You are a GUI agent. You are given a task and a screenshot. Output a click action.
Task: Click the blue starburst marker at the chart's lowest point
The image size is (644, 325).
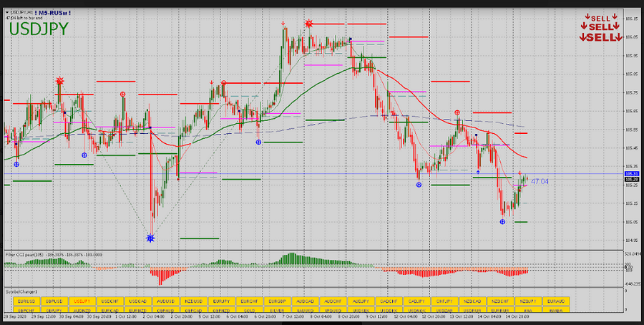[150, 238]
